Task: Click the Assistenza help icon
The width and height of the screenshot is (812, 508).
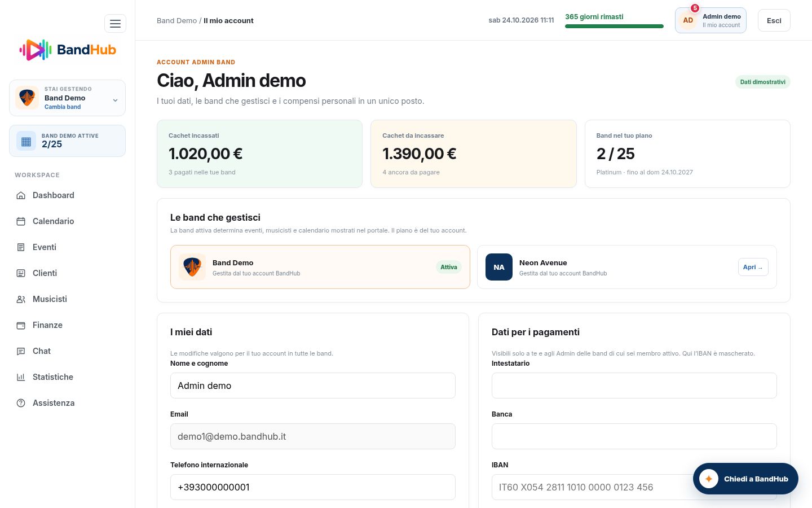Action: (x=21, y=403)
